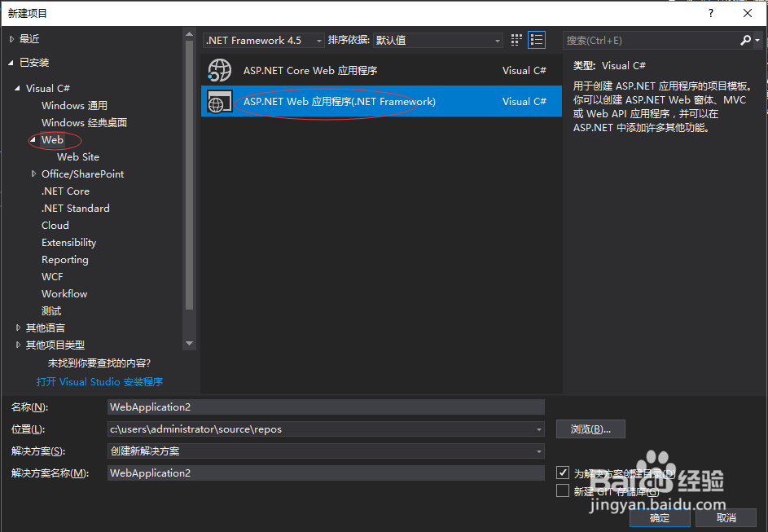Expand the Office/SharePoint tree node
This screenshot has width=768, height=532.
tap(33, 174)
